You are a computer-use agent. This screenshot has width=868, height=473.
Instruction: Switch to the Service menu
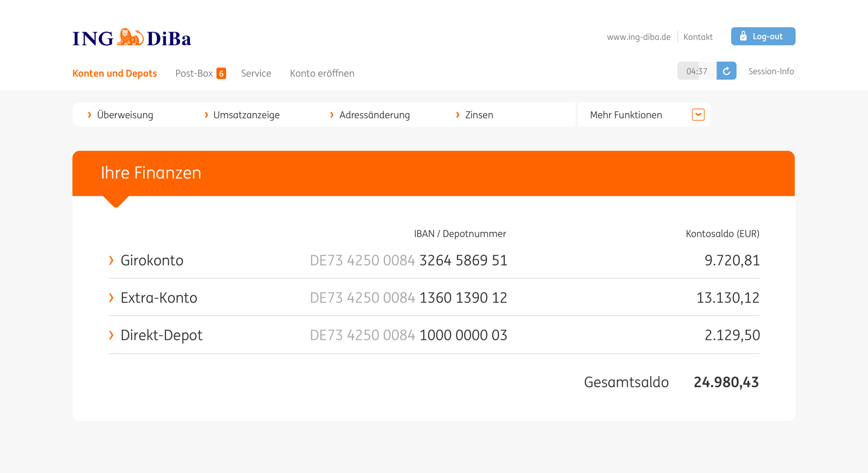pyautogui.click(x=256, y=73)
